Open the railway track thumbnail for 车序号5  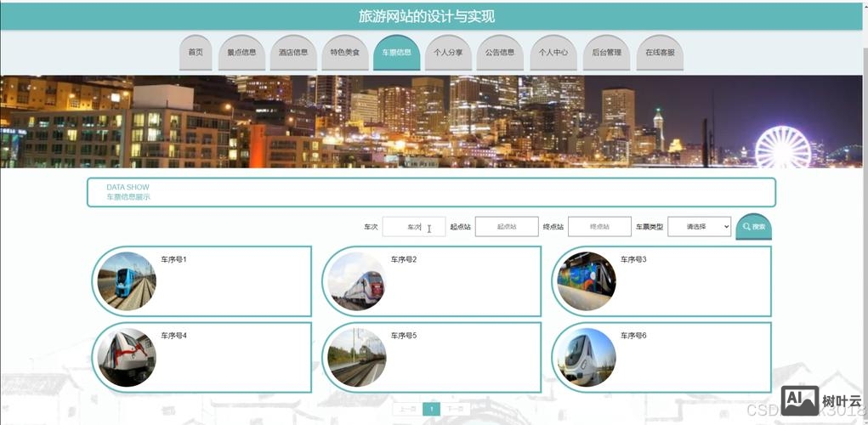[357, 358]
